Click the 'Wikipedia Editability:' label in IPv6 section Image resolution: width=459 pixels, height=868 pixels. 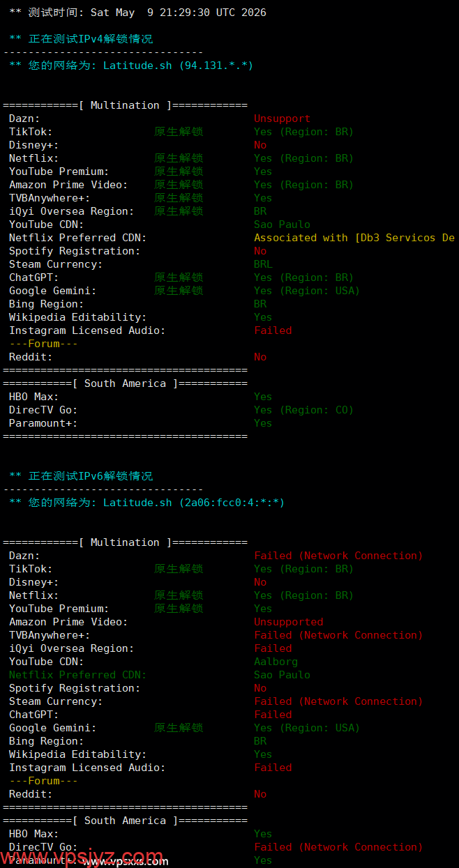(x=78, y=754)
